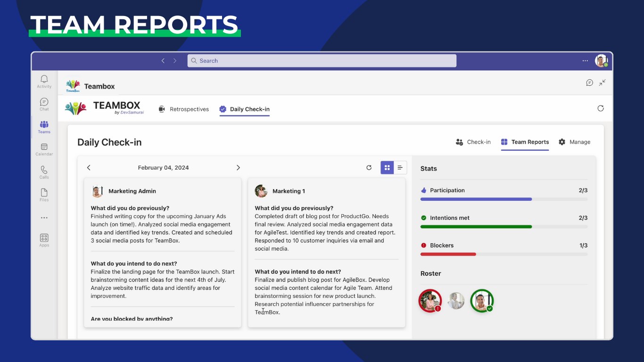The image size is (644, 362).
Task: Select the red-ringed blocked roster avatar
Action: point(430,301)
